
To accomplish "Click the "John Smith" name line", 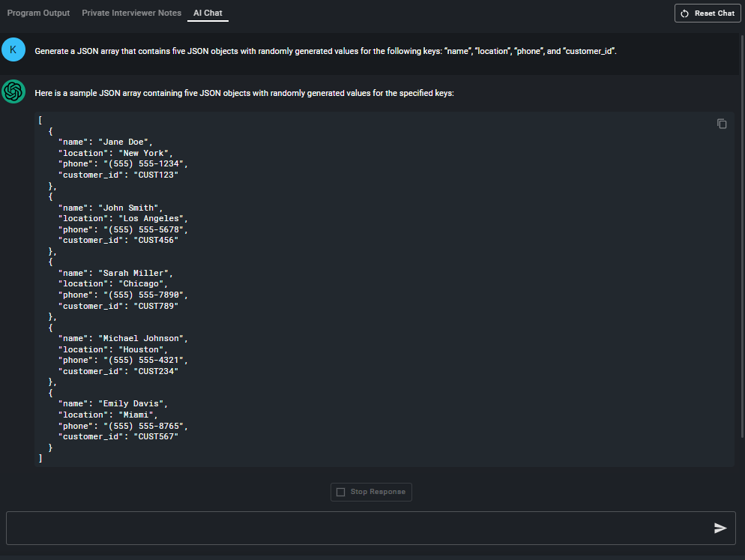I will [110, 208].
